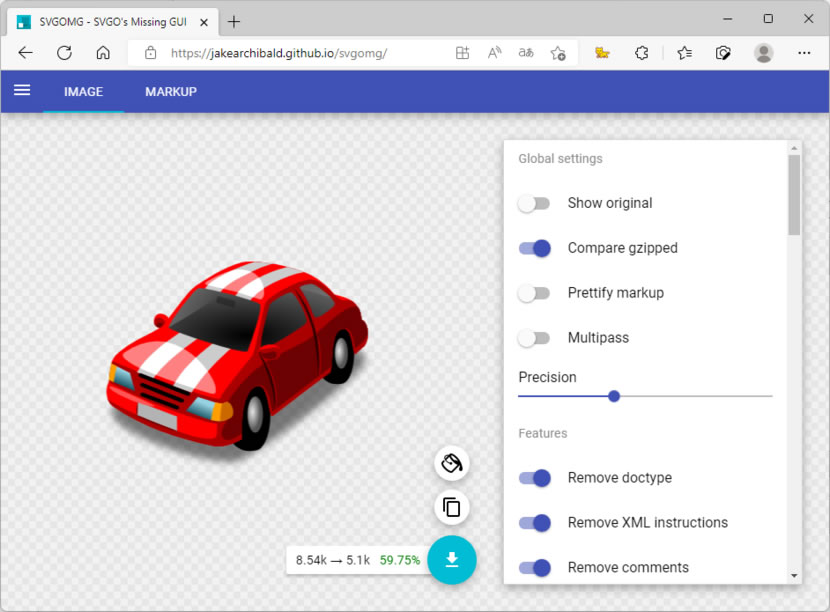The height and width of the screenshot is (612, 830).
Task: Disable the Compare gzipped switch
Action: [534, 248]
